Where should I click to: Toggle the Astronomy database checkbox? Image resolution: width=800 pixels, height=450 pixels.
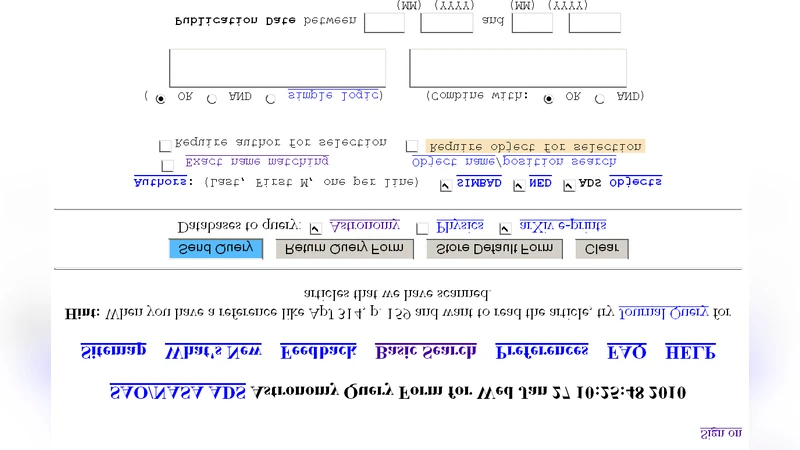click(x=316, y=228)
